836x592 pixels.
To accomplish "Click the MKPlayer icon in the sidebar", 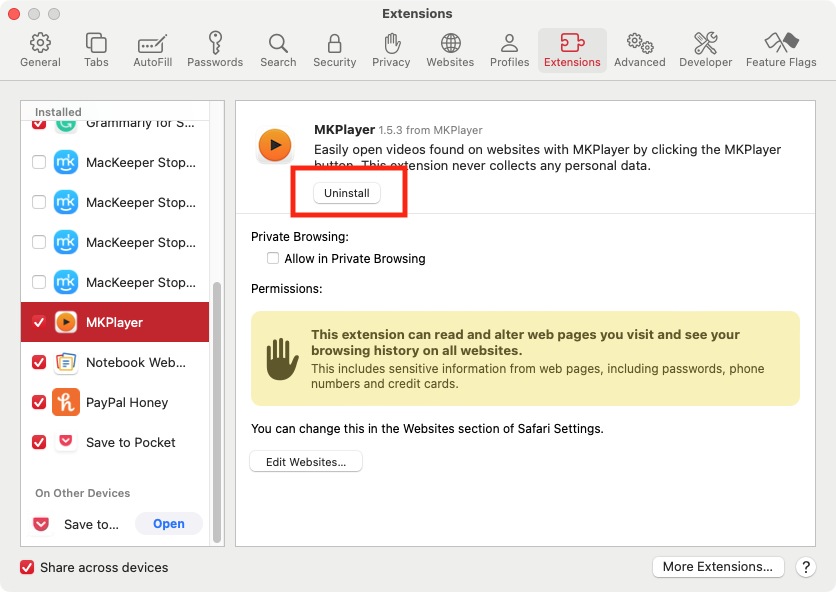I will pos(66,322).
